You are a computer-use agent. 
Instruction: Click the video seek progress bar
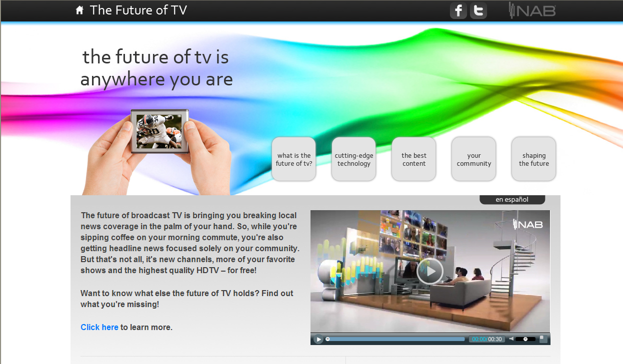coord(395,339)
